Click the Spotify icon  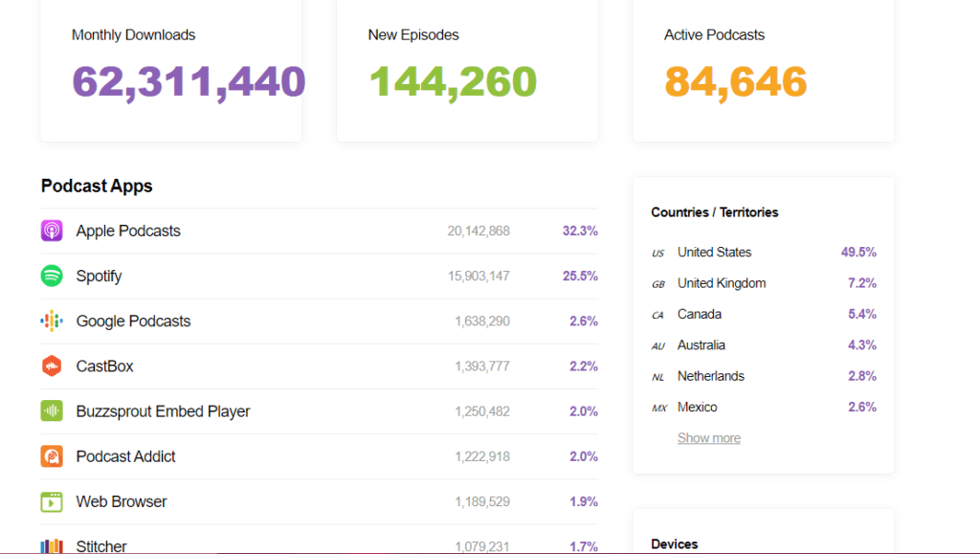click(x=52, y=276)
